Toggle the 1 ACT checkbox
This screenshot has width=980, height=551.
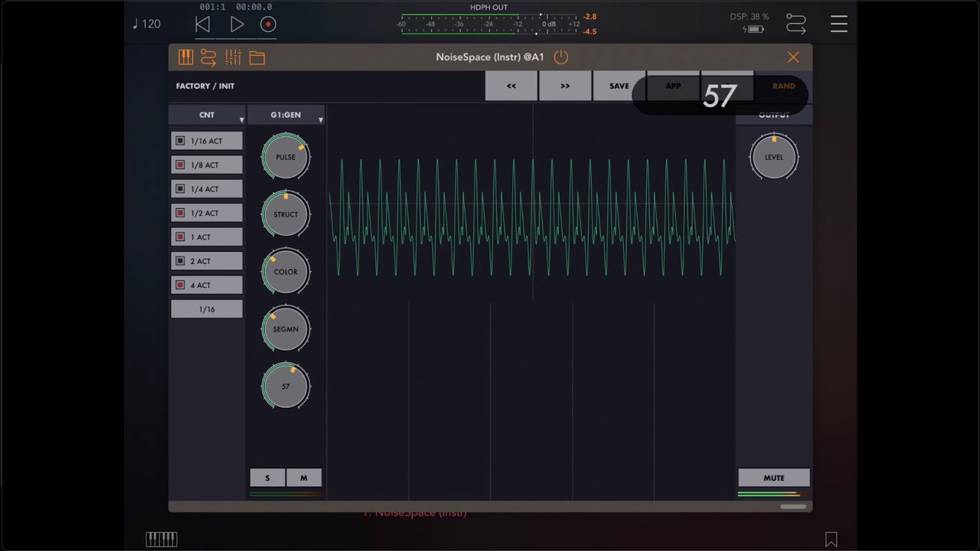point(181,237)
